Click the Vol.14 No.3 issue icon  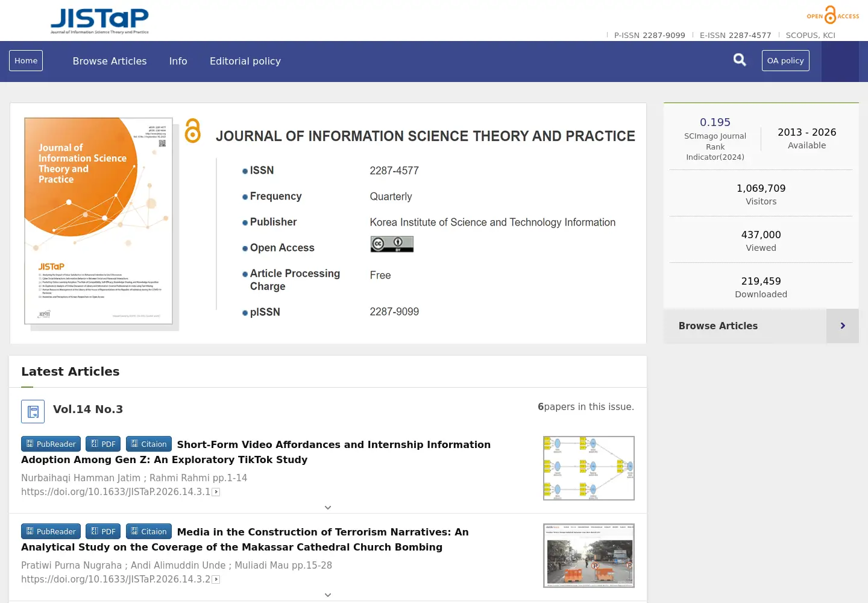pyautogui.click(x=33, y=412)
